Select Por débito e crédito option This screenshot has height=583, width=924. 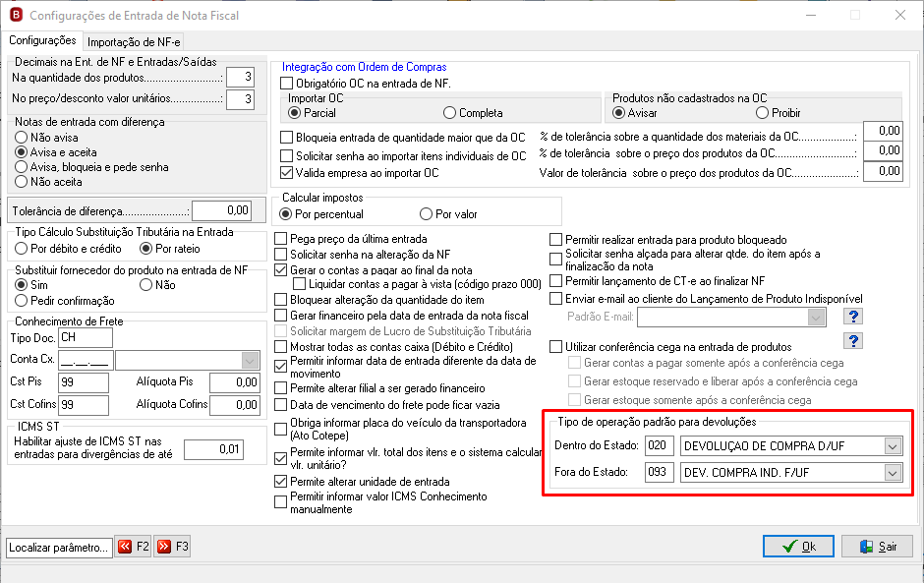click(22, 248)
